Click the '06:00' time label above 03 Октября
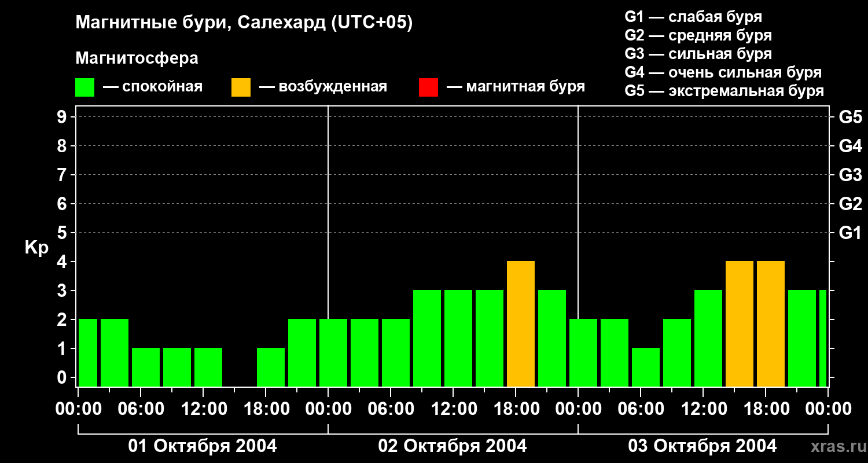The width and height of the screenshot is (868, 463). (641, 409)
